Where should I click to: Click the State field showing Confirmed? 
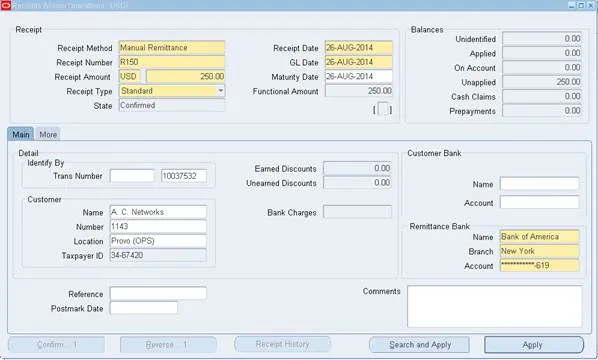click(x=172, y=105)
